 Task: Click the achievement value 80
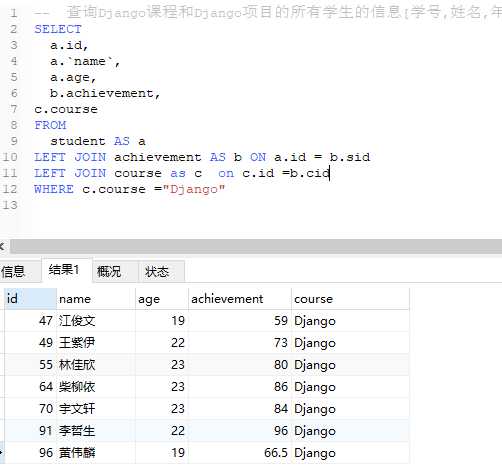pyautogui.click(x=240, y=365)
